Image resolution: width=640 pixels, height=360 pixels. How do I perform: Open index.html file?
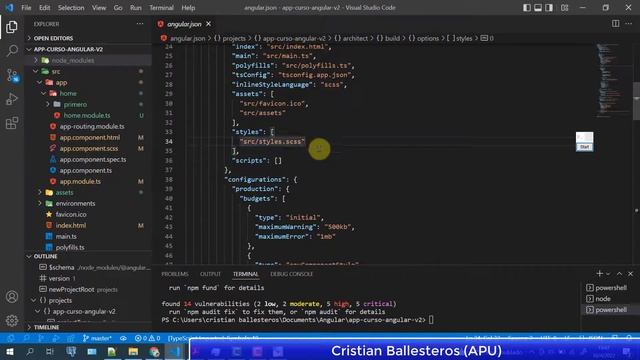[71, 225]
